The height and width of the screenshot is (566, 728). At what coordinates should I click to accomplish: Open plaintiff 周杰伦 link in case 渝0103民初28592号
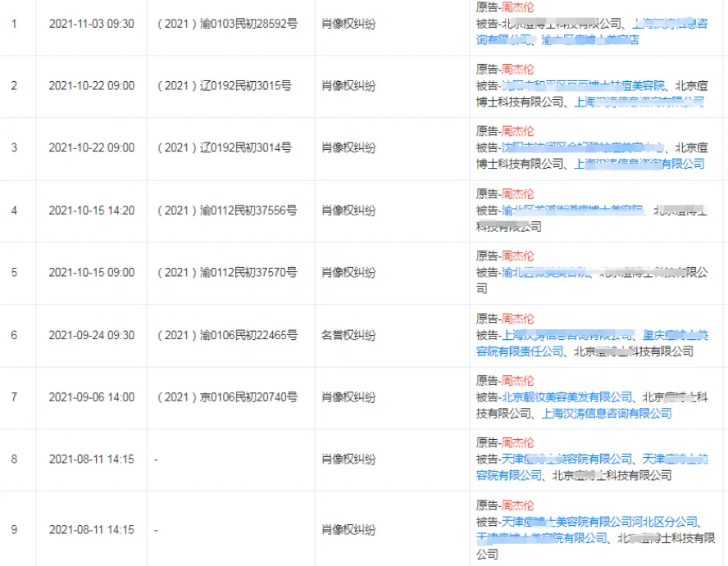(x=517, y=7)
